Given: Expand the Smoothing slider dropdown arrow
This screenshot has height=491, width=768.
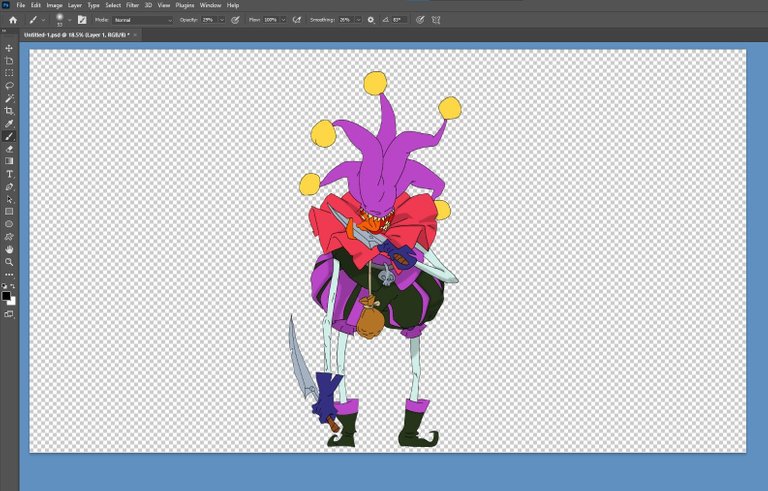Looking at the screenshot, I should coord(358,20).
